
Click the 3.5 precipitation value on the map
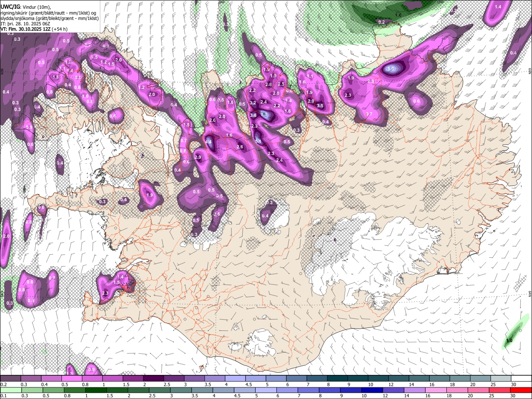320,106
